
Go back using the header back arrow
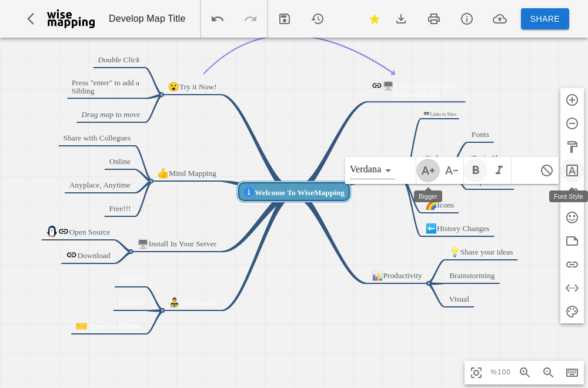31,19
